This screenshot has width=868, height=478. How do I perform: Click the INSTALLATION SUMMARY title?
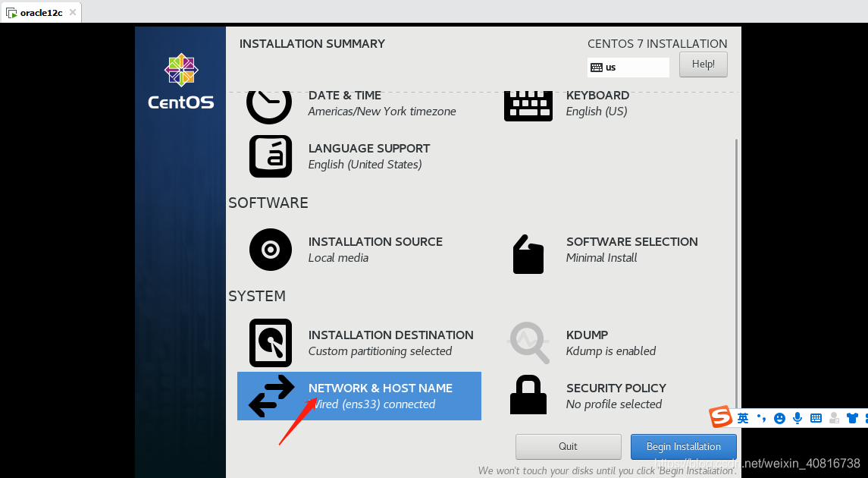(312, 44)
